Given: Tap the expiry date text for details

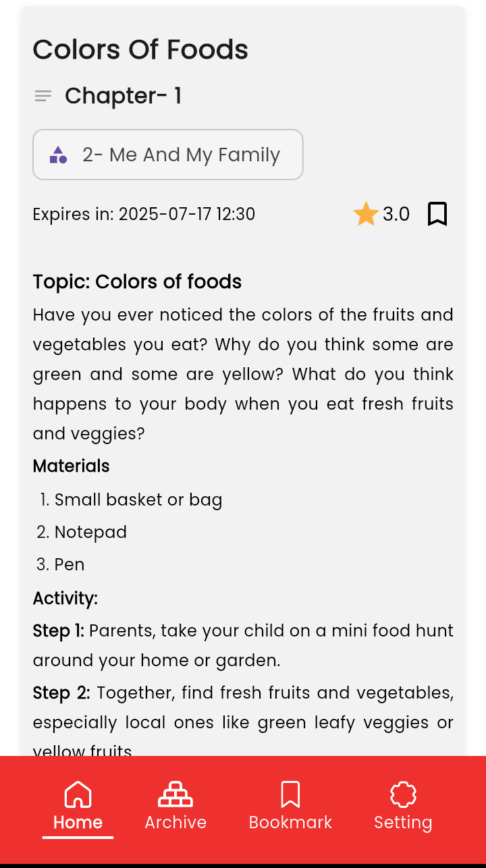Looking at the screenshot, I should click(x=144, y=213).
